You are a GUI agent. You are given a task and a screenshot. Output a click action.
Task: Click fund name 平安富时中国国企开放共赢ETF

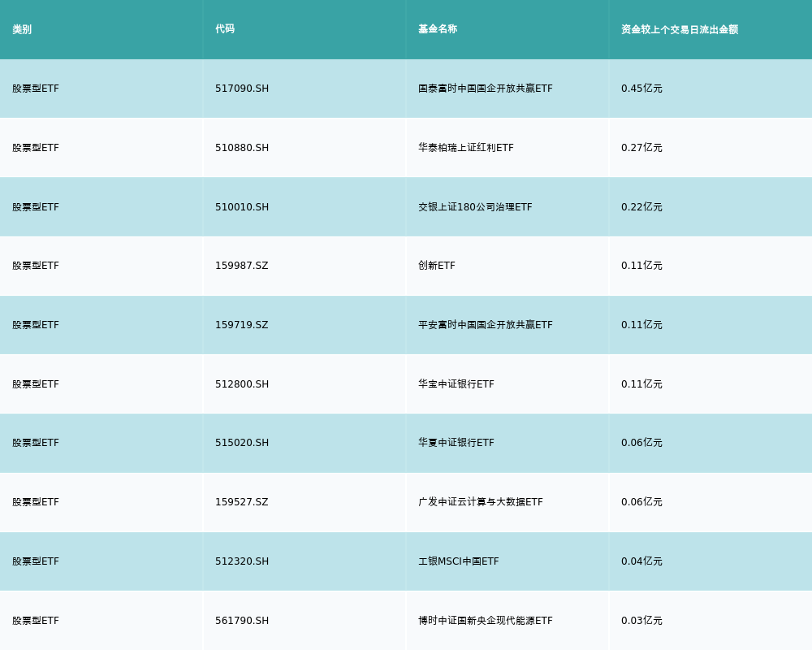486,325
